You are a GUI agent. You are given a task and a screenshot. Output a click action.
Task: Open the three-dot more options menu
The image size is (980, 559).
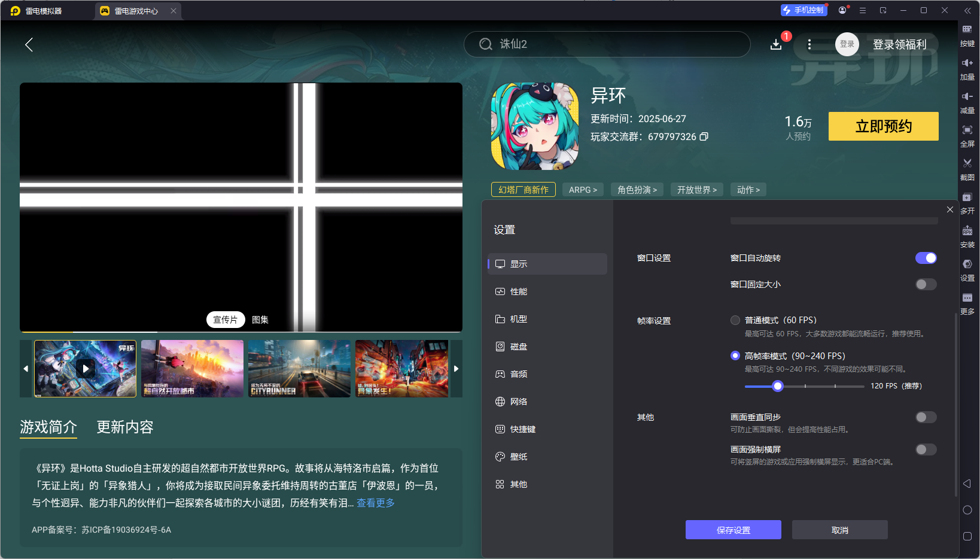(x=809, y=44)
